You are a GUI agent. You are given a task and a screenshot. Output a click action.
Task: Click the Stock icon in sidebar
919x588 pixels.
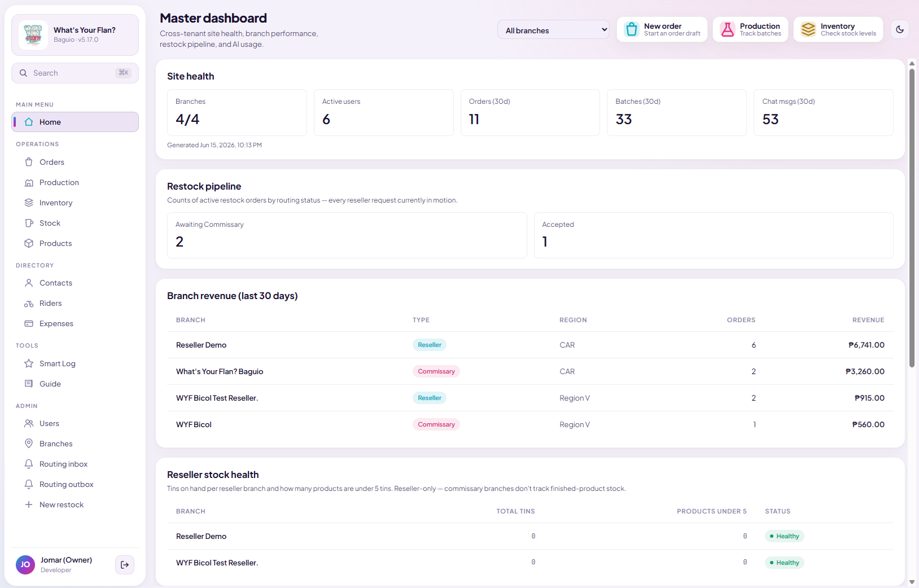click(29, 223)
